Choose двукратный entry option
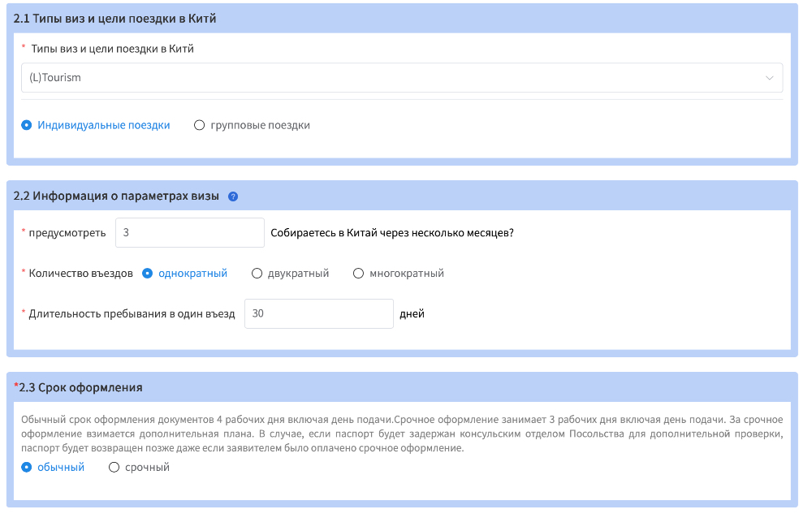Image resolution: width=812 pixels, height=518 pixels. tap(257, 274)
